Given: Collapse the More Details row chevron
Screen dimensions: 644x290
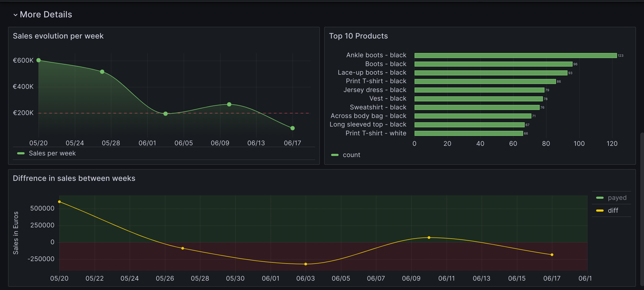Looking at the screenshot, I should tap(15, 15).
